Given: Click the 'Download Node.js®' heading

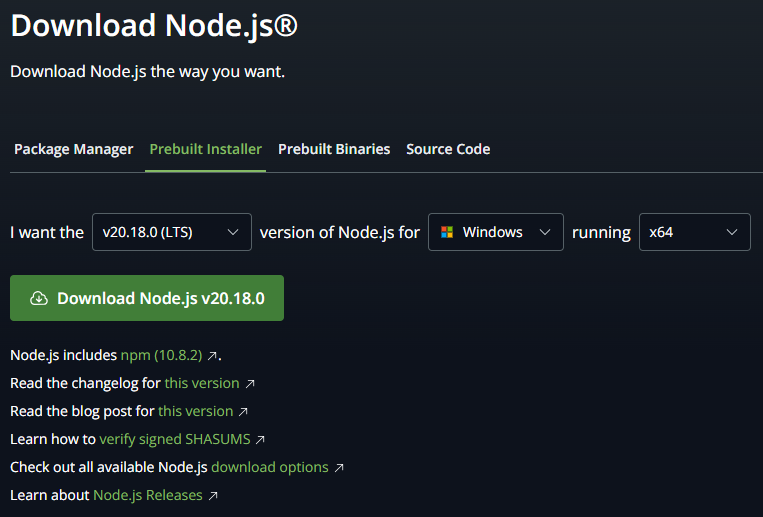Looking at the screenshot, I should [x=154, y=26].
